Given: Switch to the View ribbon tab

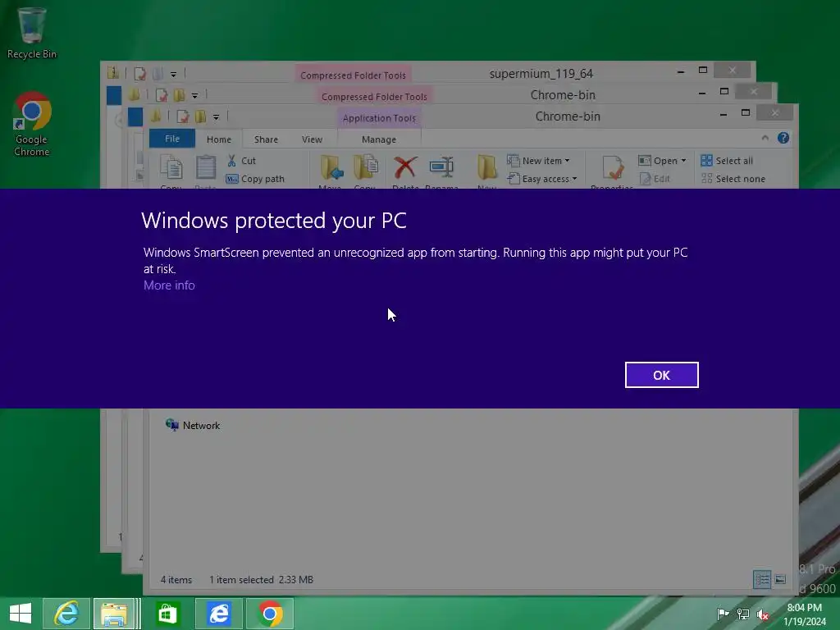Looking at the screenshot, I should (x=312, y=139).
